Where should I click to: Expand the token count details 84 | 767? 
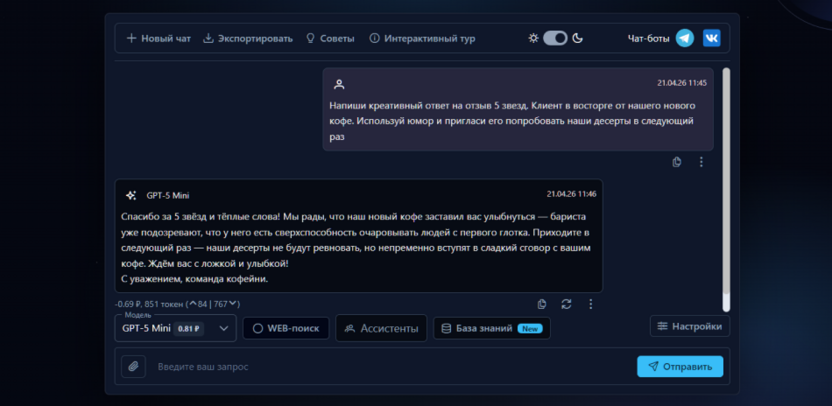pos(213,304)
